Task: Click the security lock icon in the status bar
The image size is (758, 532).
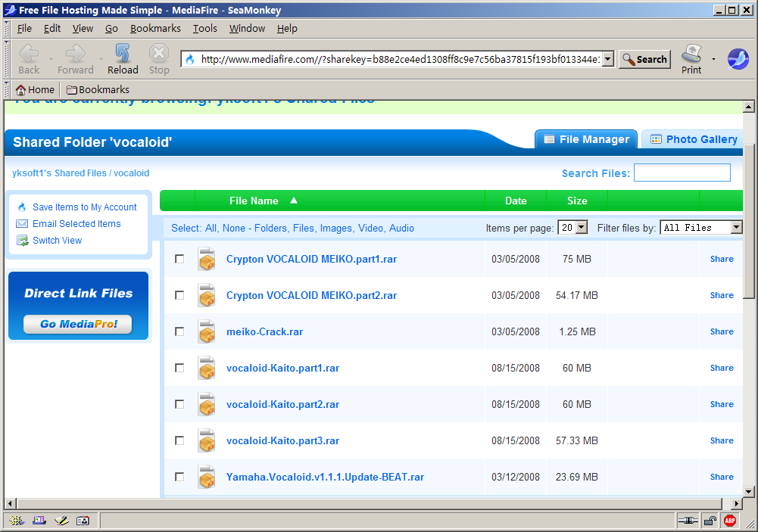Action: click(x=710, y=521)
